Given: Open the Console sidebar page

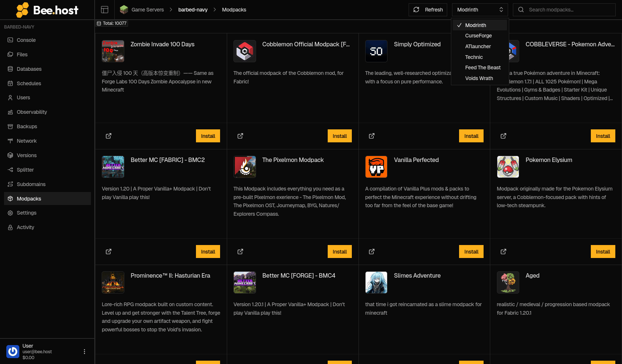Looking at the screenshot, I should tap(47, 40).
